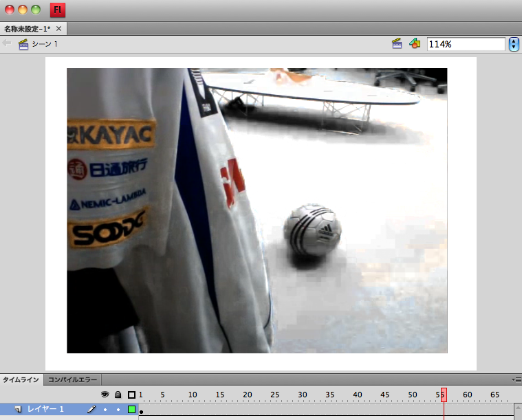The image size is (522, 420).
Task: Click the yellow minimize window button
Action: [23, 10]
